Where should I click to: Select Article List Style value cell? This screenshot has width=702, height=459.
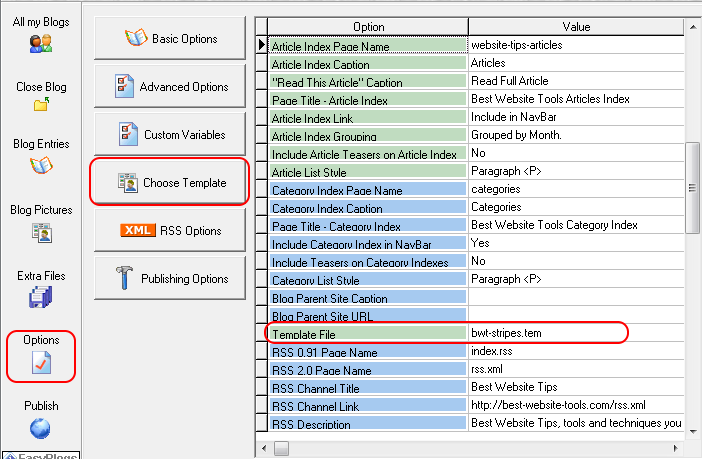[x=575, y=171]
